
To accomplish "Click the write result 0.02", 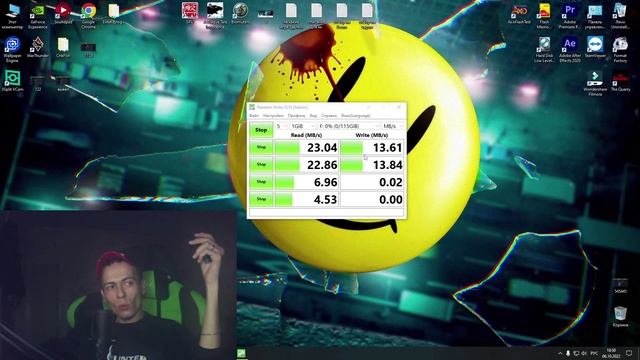I will click(372, 182).
